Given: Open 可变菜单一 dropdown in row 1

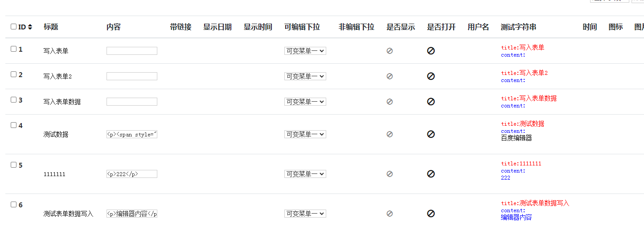Looking at the screenshot, I should coord(305,51).
